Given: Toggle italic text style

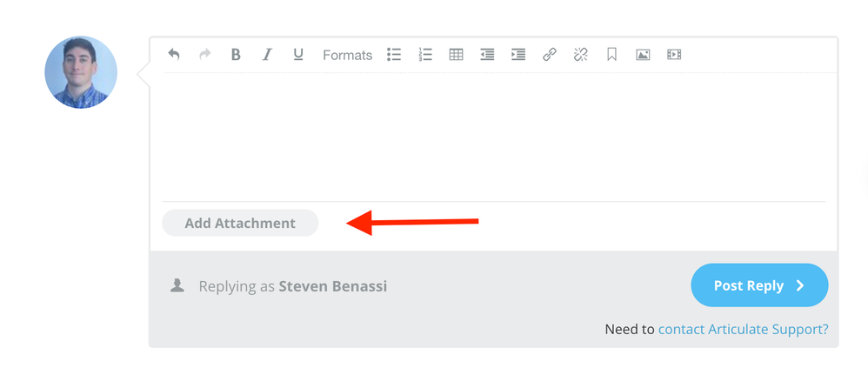Looking at the screenshot, I should [267, 55].
